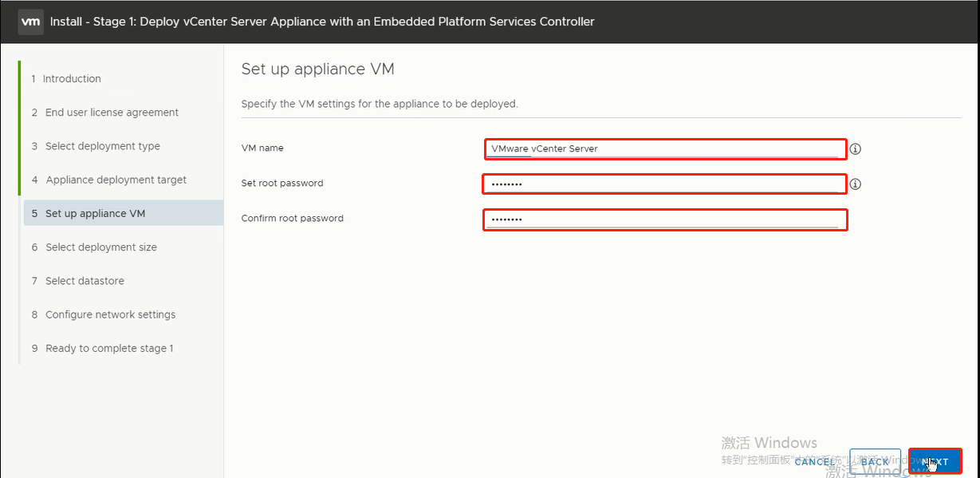Open the info icon beside VM name

click(856, 149)
